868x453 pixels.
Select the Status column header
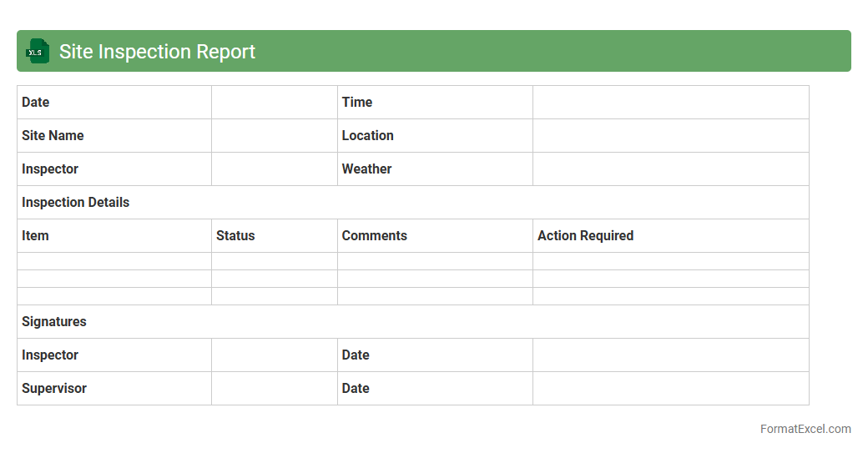pos(235,236)
